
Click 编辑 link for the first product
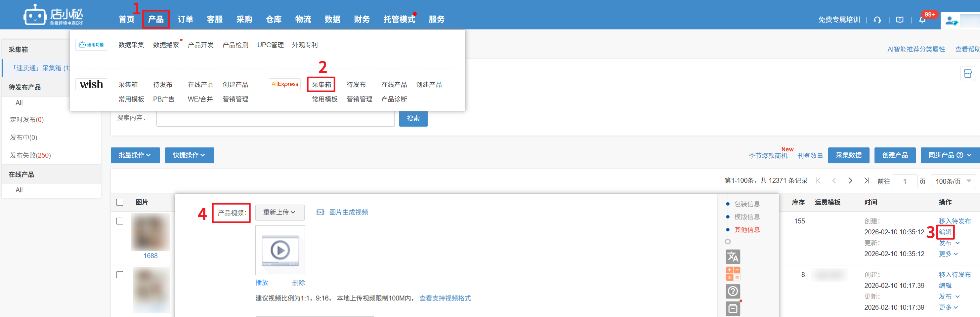click(945, 232)
